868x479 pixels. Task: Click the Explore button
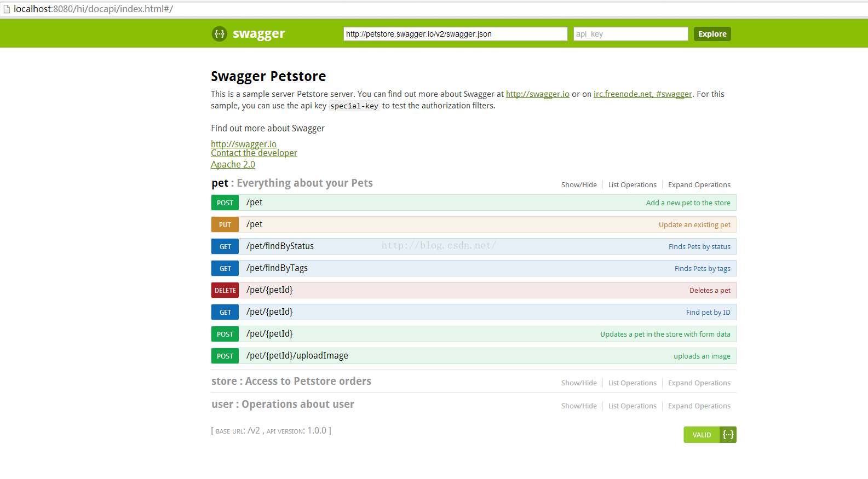712,34
